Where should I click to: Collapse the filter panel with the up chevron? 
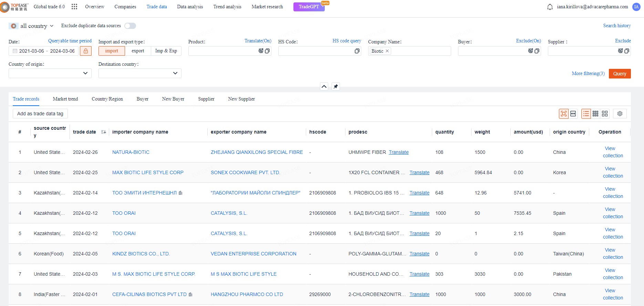coord(324,86)
